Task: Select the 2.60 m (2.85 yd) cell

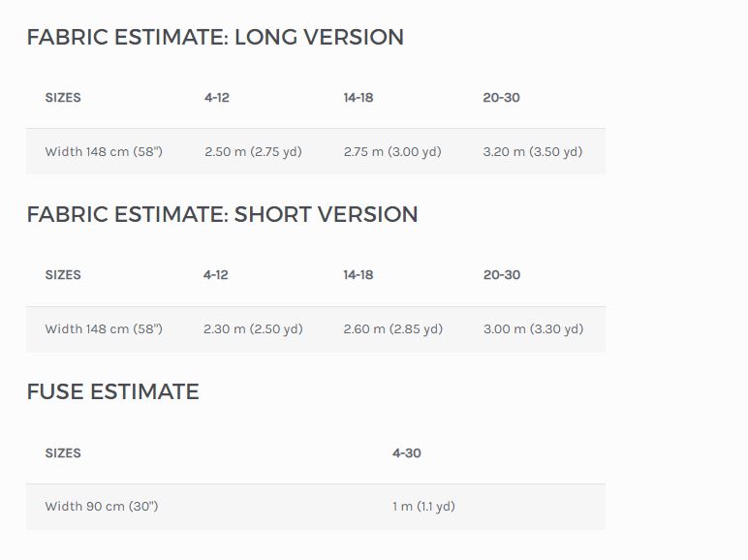Action: click(393, 329)
